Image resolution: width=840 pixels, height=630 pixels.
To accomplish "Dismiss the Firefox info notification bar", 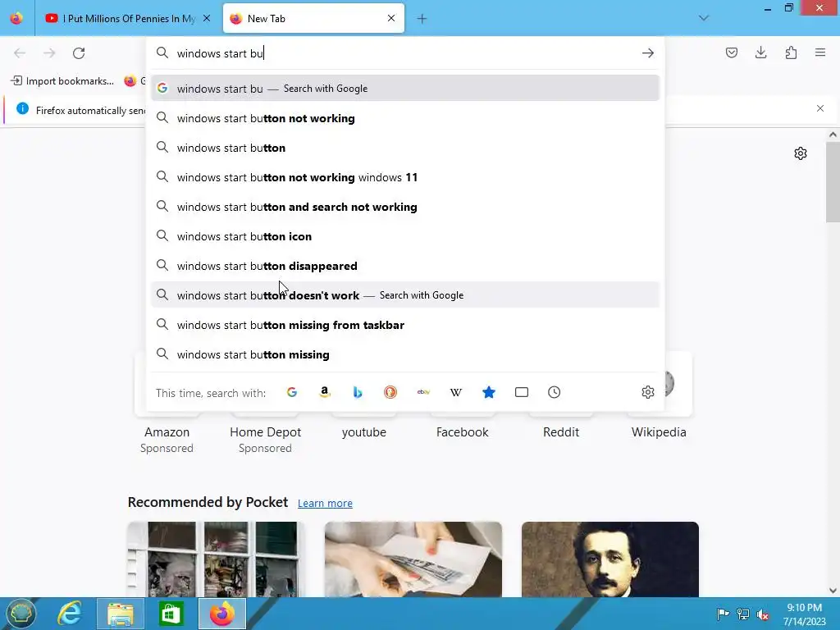I will coord(820,108).
